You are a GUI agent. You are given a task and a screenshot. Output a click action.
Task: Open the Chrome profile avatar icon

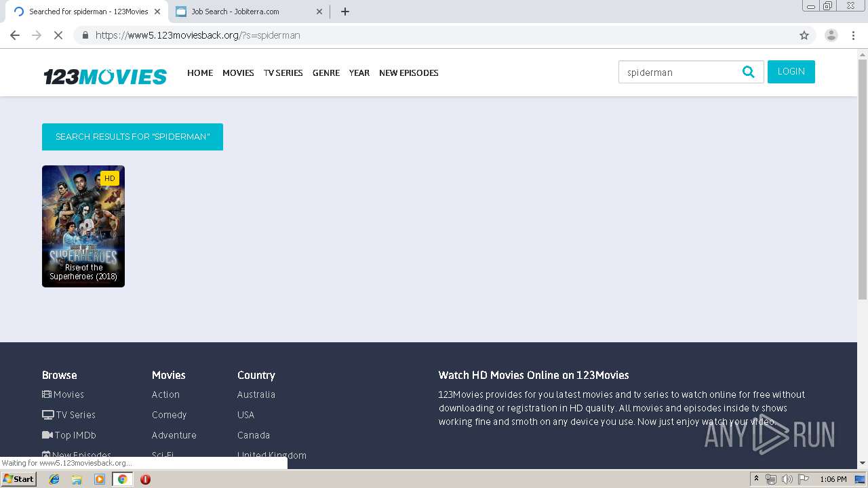(831, 35)
